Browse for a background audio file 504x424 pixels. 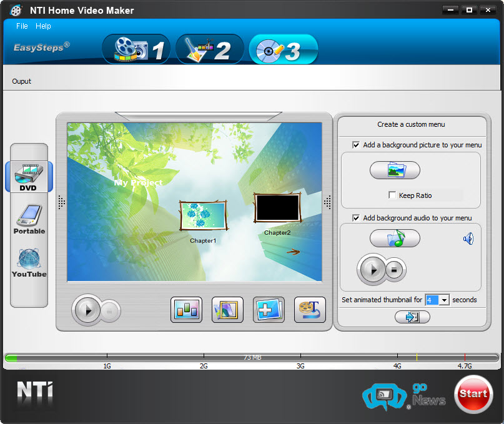[x=395, y=238]
